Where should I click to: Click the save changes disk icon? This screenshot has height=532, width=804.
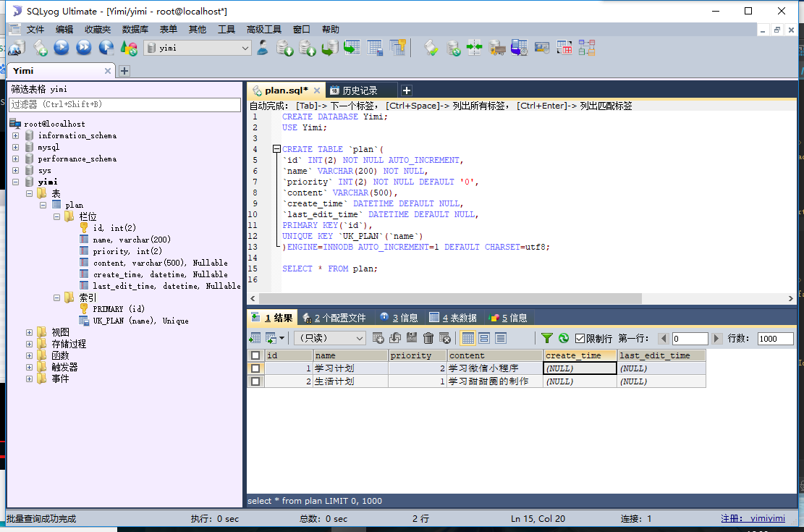pos(412,338)
